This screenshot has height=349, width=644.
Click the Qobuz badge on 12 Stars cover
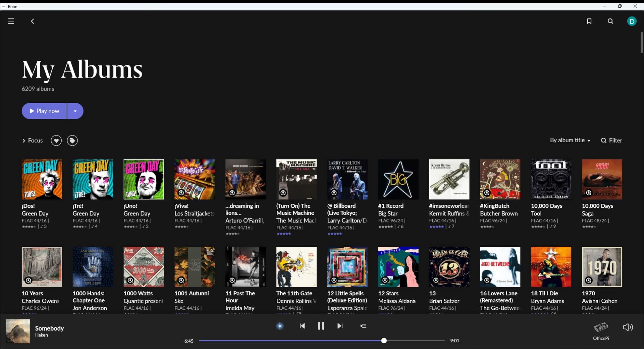pos(385,280)
